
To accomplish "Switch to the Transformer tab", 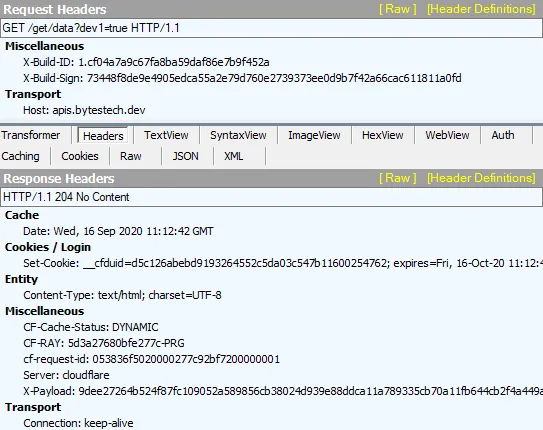I will tap(31, 135).
